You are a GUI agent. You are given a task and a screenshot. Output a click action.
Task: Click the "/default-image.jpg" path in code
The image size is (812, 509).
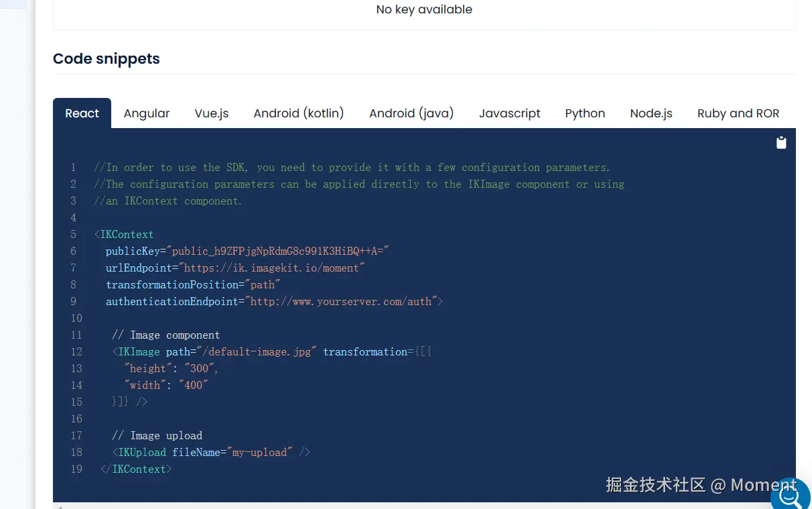click(x=257, y=352)
